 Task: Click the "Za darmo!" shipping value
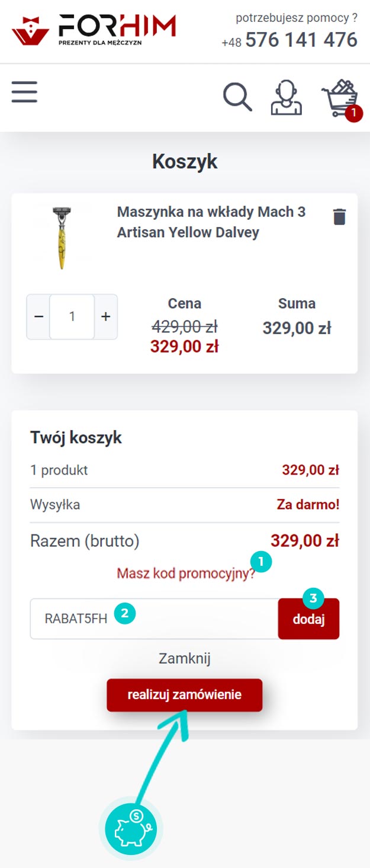click(x=308, y=505)
